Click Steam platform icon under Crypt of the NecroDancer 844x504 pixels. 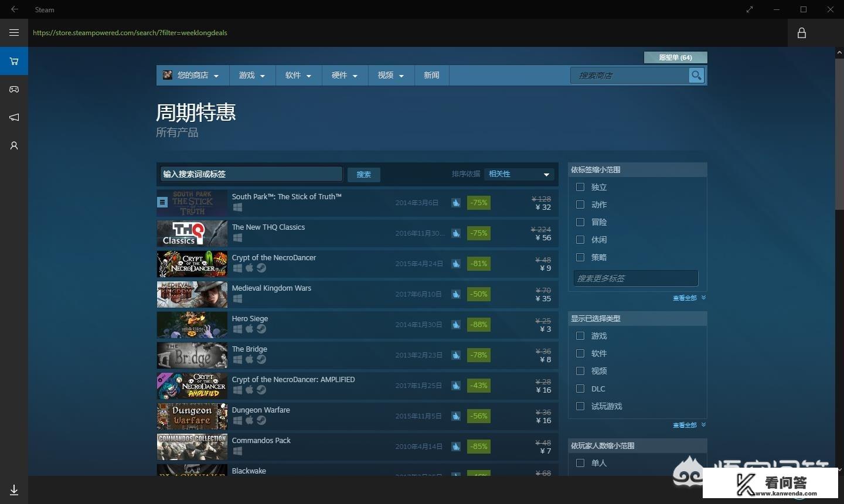[261, 268]
